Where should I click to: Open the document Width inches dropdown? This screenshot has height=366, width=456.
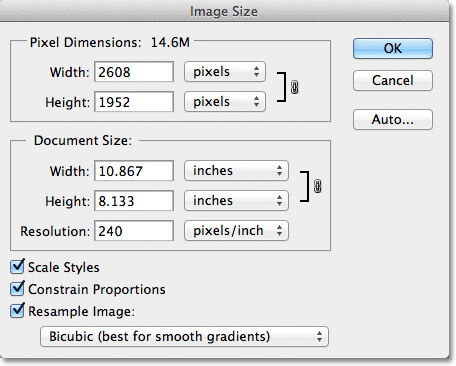pyautogui.click(x=236, y=171)
